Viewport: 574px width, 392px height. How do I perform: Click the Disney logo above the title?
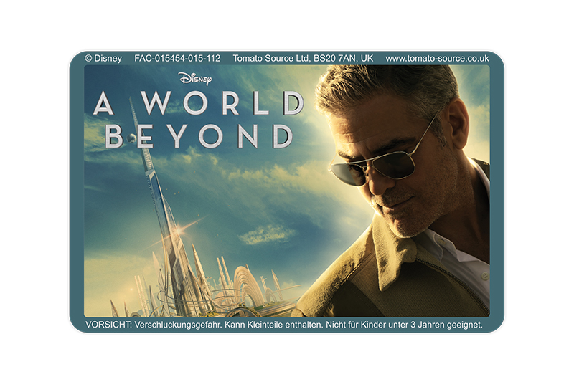point(195,78)
